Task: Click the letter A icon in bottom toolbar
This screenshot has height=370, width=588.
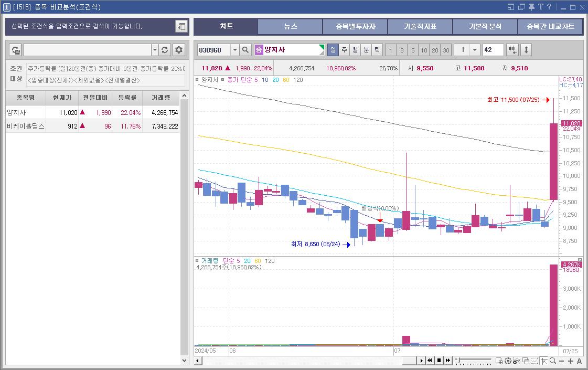Action: (x=580, y=361)
